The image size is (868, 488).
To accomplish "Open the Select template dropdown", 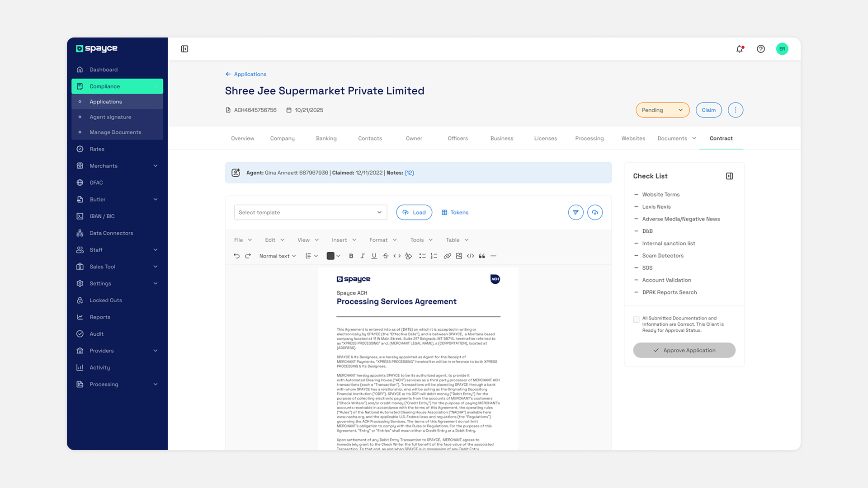I will pyautogui.click(x=310, y=212).
